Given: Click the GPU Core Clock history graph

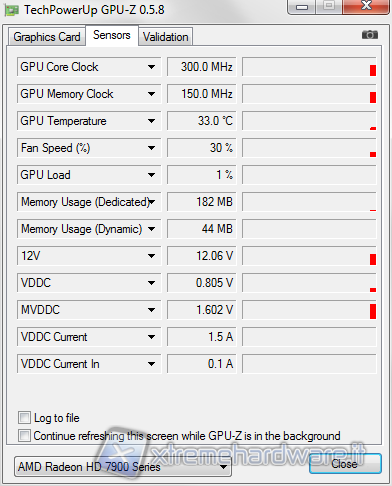Looking at the screenshot, I should click(x=309, y=67).
